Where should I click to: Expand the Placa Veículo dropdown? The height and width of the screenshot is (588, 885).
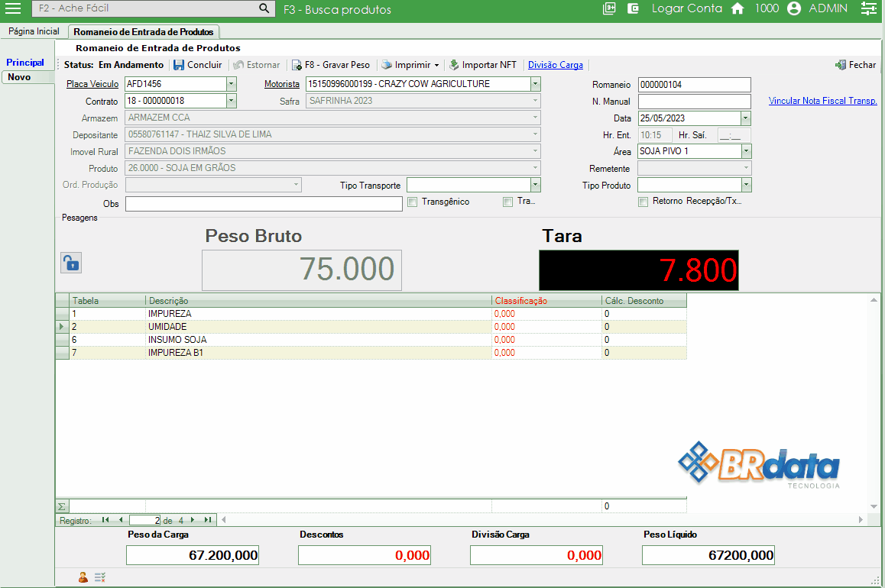pos(232,84)
